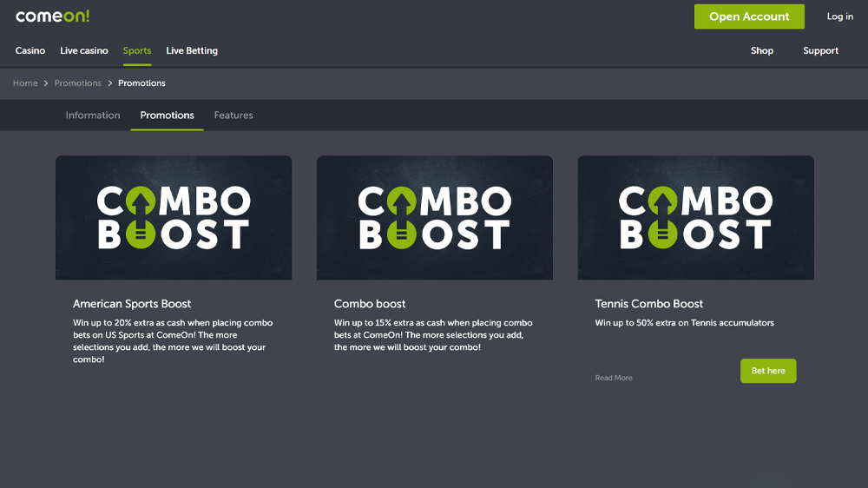Go to Home in the breadcrumb

[x=25, y=83]
